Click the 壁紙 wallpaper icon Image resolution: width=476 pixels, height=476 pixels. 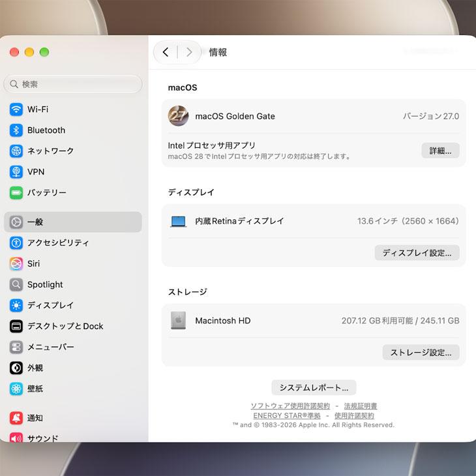(16, 388)
